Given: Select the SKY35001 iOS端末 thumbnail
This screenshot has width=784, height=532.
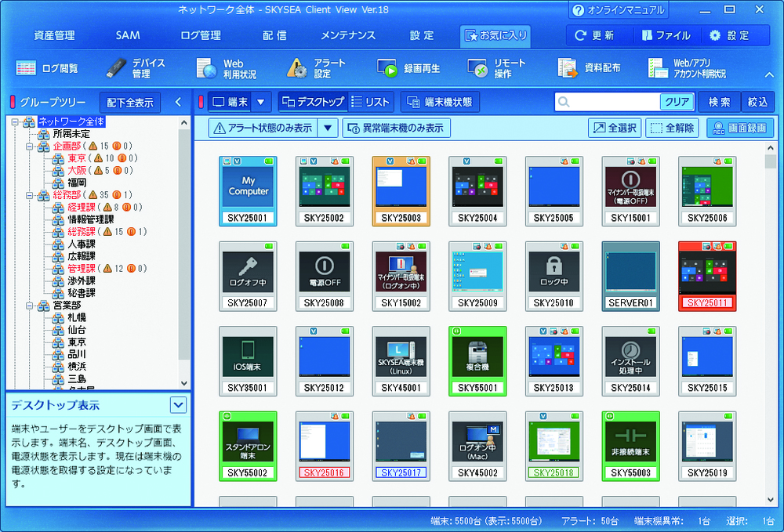Looking at the screenshot, I should pyautogui.click(x=248, y=361).
